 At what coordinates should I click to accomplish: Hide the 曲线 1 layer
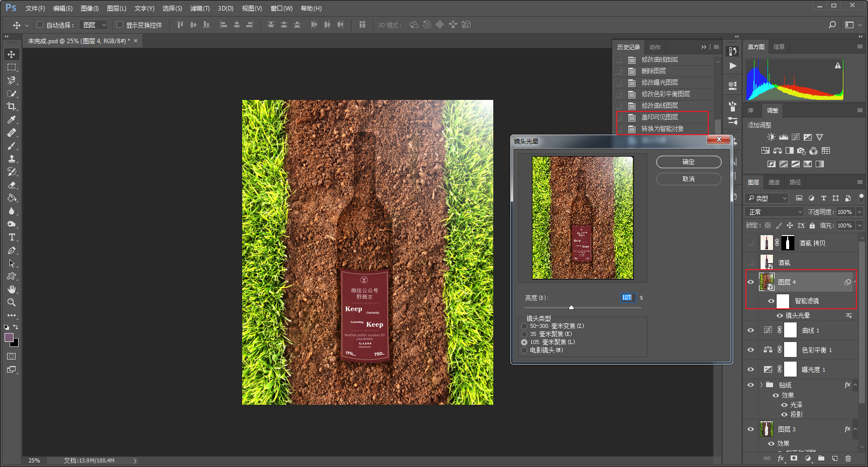pyautogui.click(x=751, y=330)
